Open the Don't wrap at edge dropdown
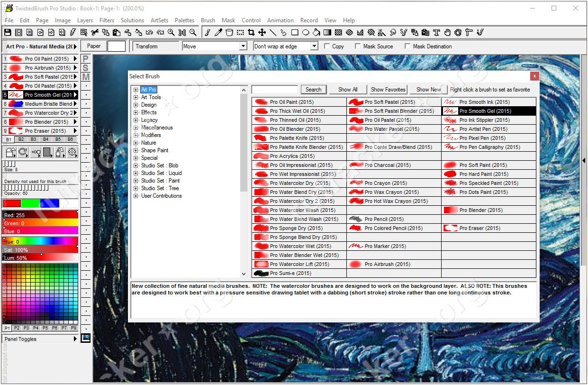This screenshot has height=385, width=588. pos(314,46)
